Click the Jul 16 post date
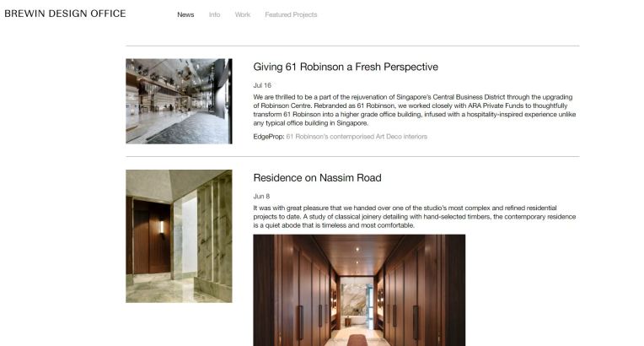This screenshot has height=346, width=644. [262, 85]
